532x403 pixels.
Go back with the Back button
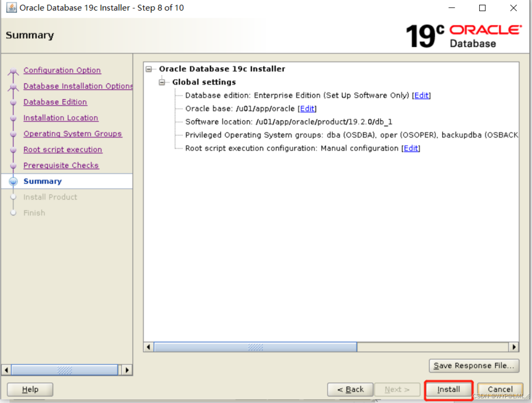point(350,390)
